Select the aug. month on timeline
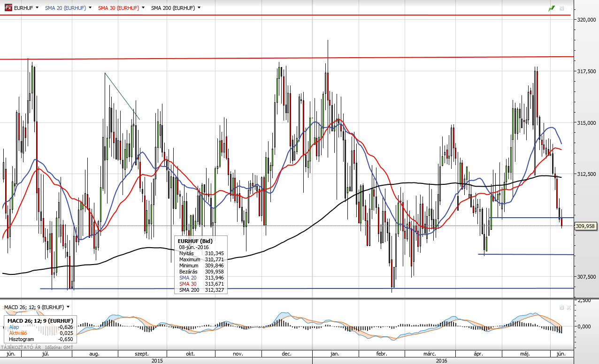The image size is (599, 364). (x=94, y=354)
